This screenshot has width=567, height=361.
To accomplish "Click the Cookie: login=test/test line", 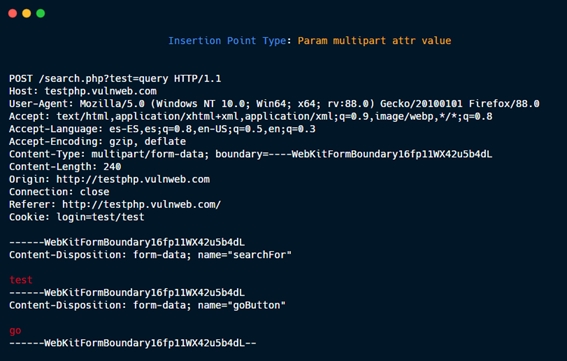I will pos(77,217).
